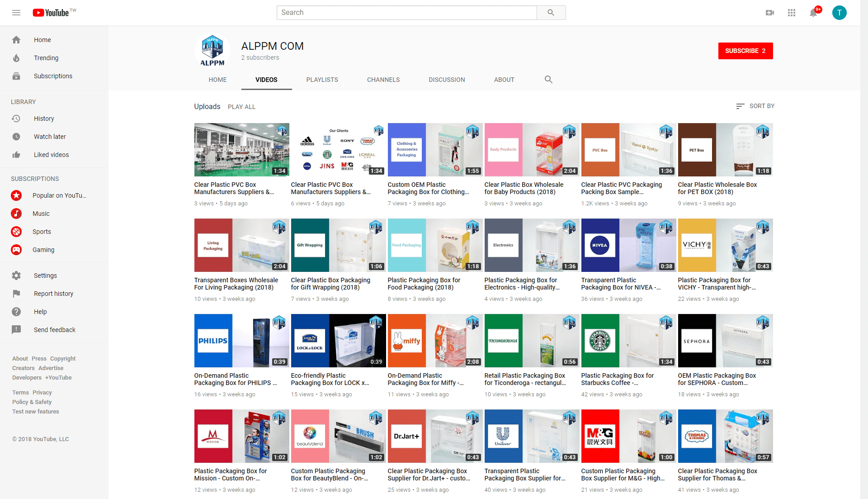Click the Gaming channel icon

tap(16, 250)
